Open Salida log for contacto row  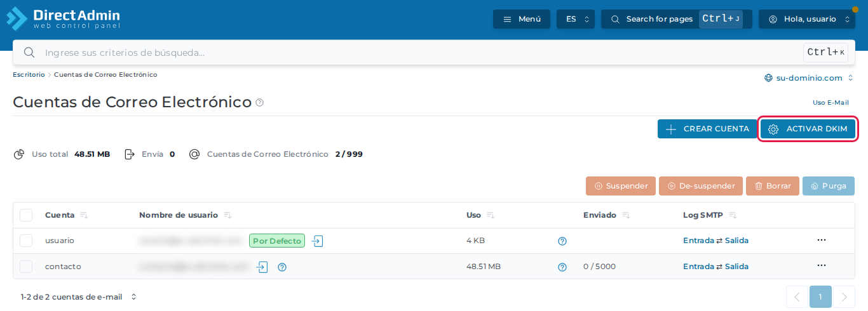tap(736, 267)
